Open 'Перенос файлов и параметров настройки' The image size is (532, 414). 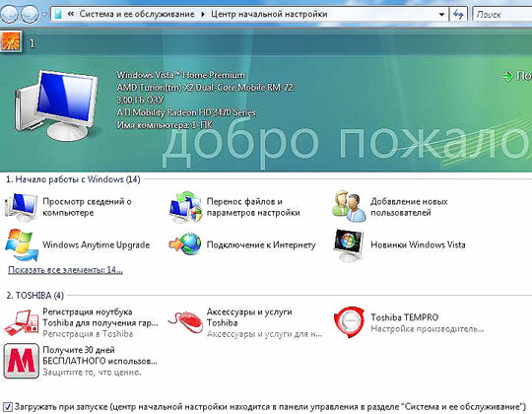pos(253,207)
